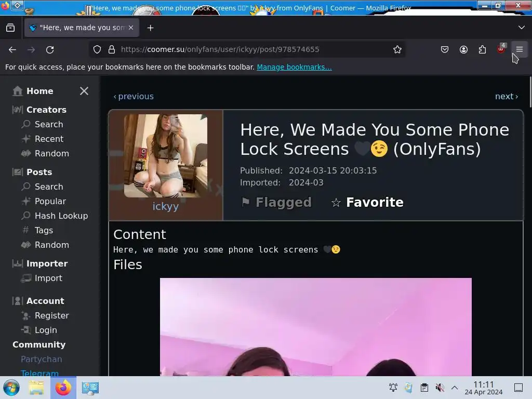The height and width of the screenshot is (399, 532).
Task: Go forward with the forward arrow
Action: (31, 49)
